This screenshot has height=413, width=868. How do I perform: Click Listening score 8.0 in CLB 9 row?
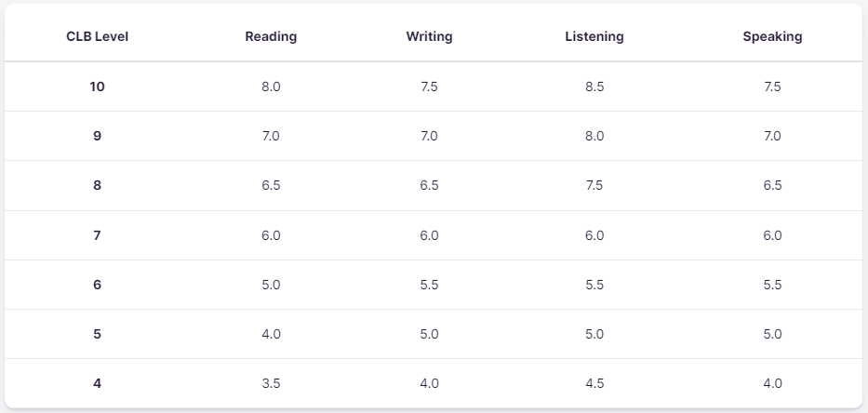click(x=594, y=136)
